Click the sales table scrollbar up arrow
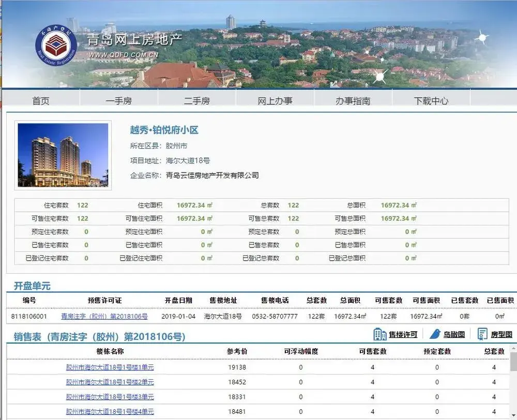Image resolution: width=517 pixels, height=420 pixels. click(514, 348)
